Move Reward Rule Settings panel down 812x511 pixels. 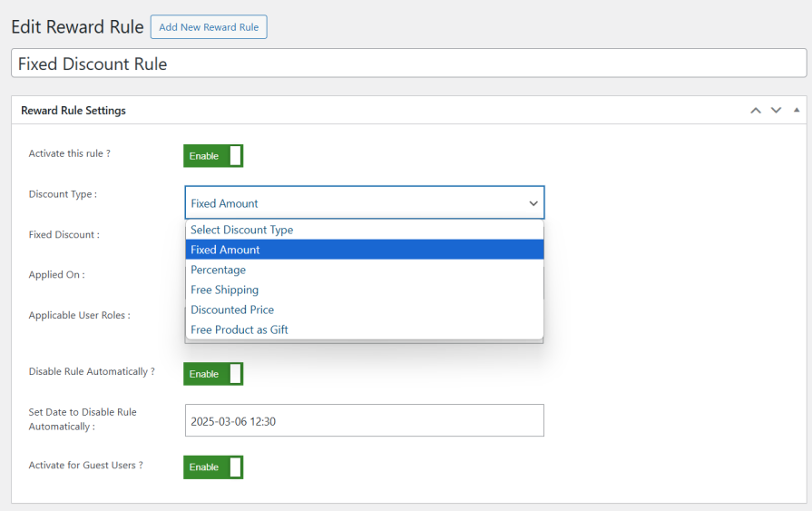776,111
